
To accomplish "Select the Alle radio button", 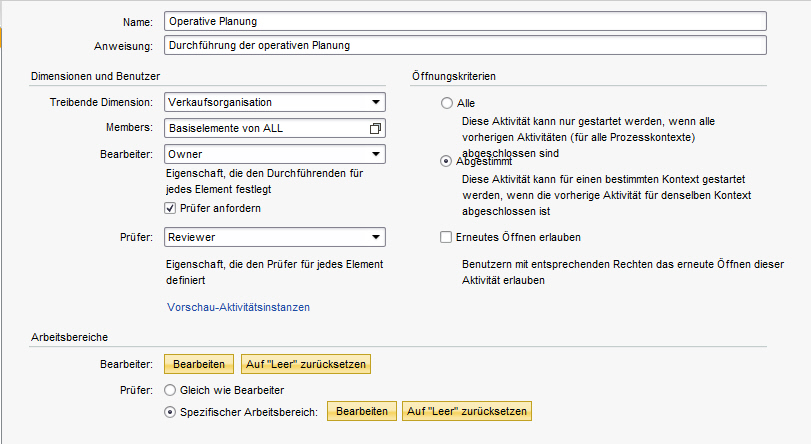I will 446,103.
